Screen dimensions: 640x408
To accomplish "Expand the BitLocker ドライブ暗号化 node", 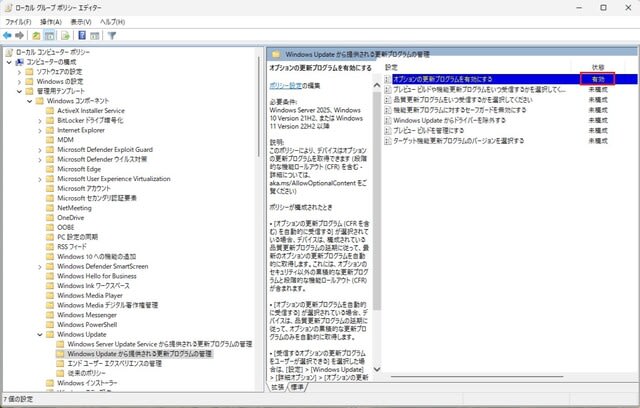I will point(40,120).
